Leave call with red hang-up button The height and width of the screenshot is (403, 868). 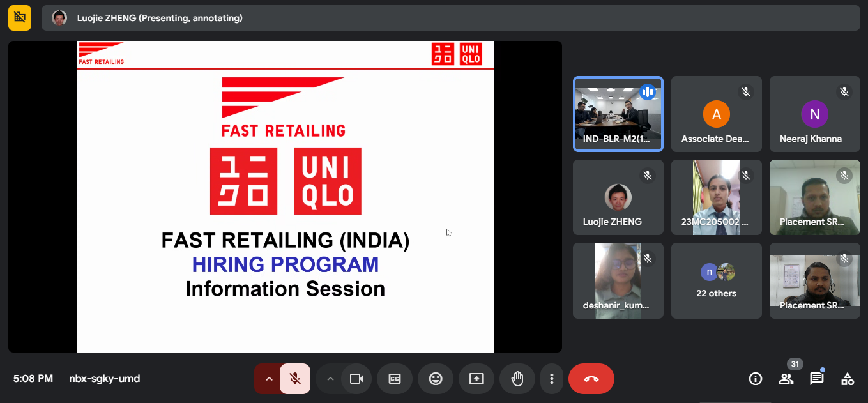point(591,379)
